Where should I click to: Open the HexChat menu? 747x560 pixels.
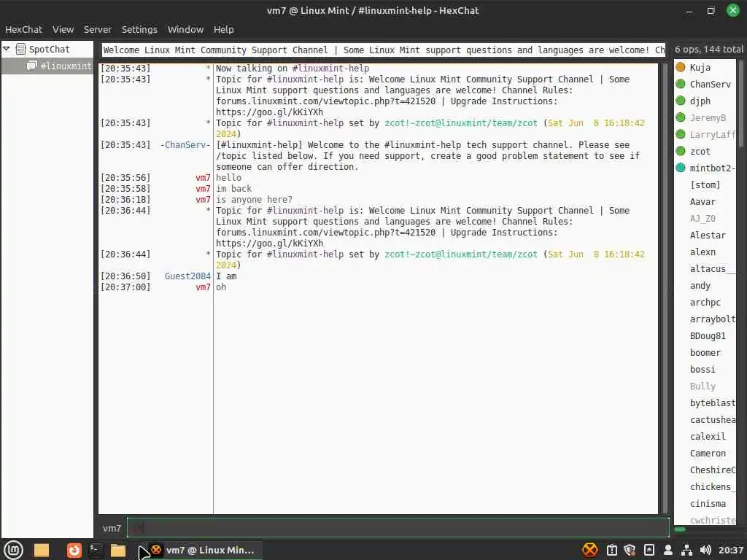click(24, 29)
